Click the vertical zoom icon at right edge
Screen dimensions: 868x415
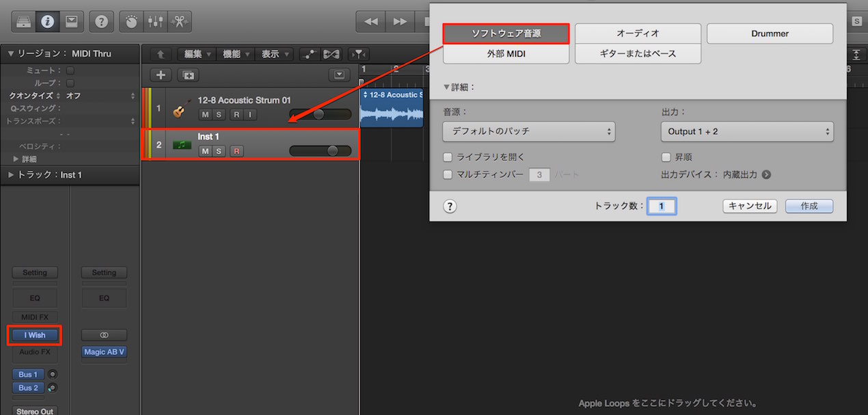coord(856,55)
